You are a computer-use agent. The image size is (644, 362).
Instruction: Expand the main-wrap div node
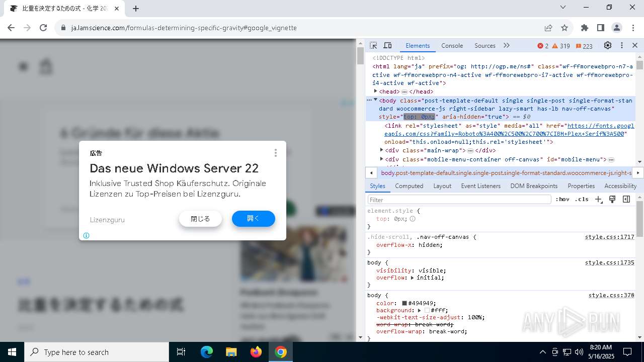tap(381, 150)
